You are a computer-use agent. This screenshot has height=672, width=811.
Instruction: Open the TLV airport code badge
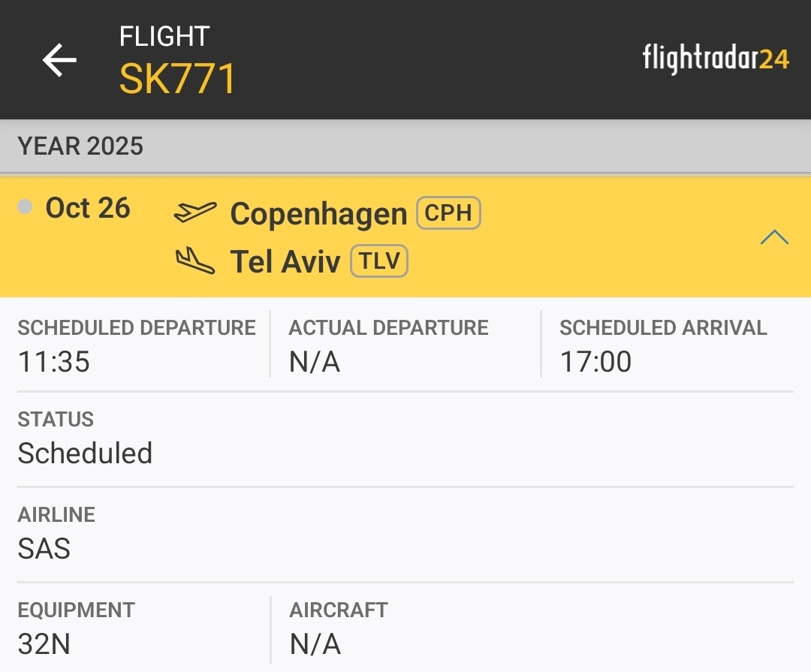[x=379, y=261]
